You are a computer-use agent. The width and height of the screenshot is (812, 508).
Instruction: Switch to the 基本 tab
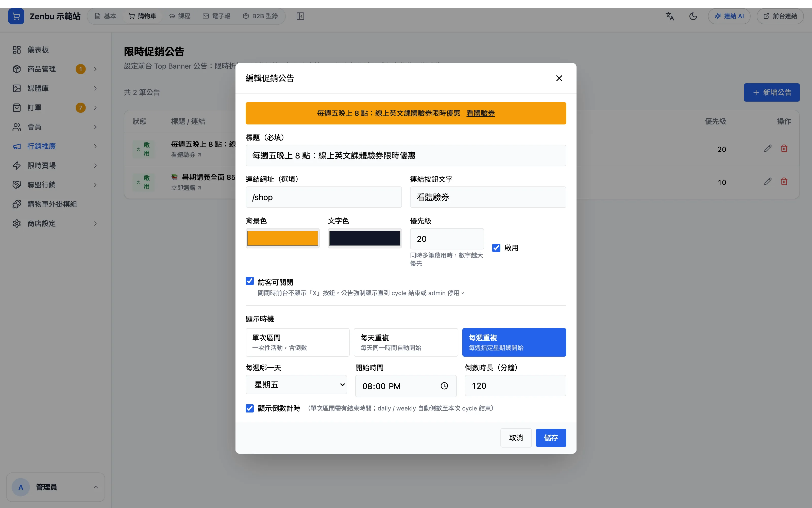click(105, 16)
